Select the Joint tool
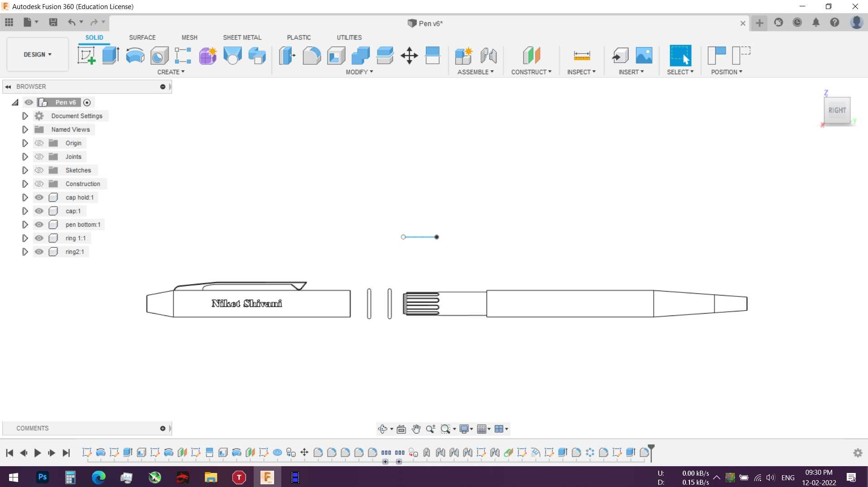This screenshot has height=487, width=868. [488, 56]
